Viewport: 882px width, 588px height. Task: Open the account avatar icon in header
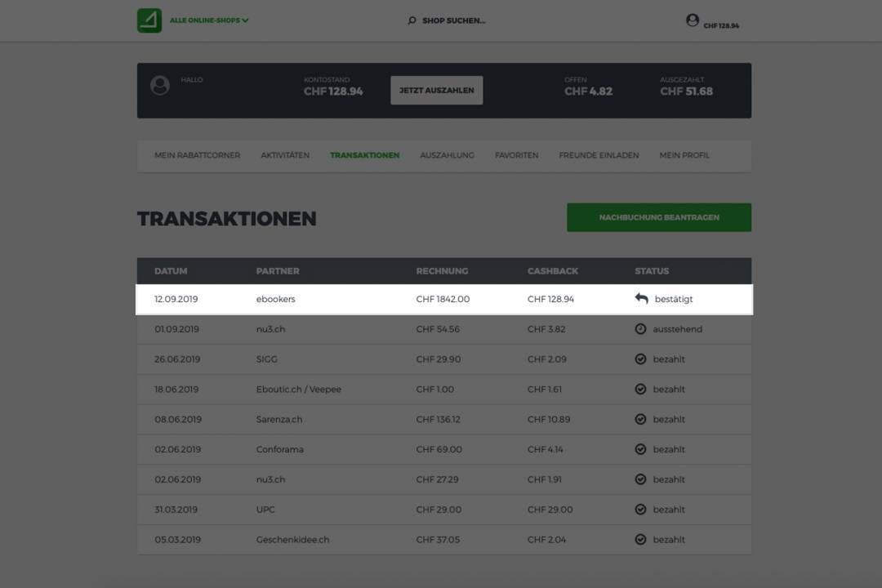(693, 20)
